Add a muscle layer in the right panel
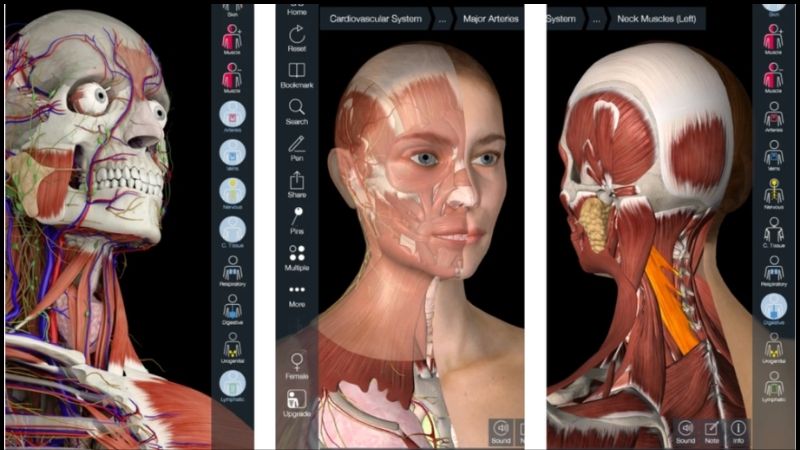 pyautogui.click(x=773, y=39)
